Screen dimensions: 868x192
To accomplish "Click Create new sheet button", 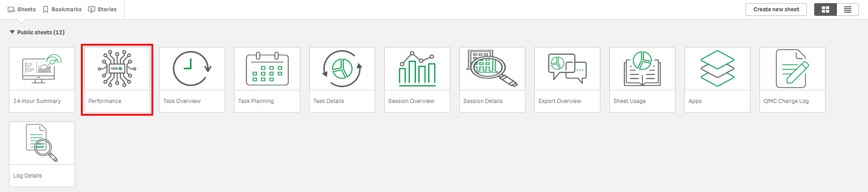I will pyautogui.click(x=776, y=9).
